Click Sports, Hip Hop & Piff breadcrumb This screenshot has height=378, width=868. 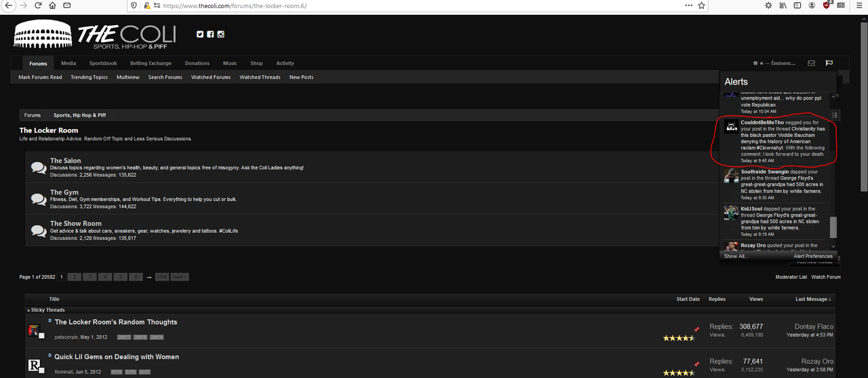[80, 115]
